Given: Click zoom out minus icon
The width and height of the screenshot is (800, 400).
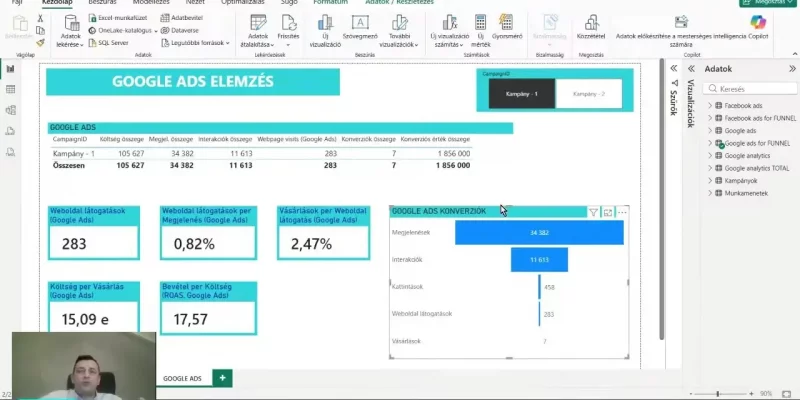Looking at the screenshot, I should [691, 394].
